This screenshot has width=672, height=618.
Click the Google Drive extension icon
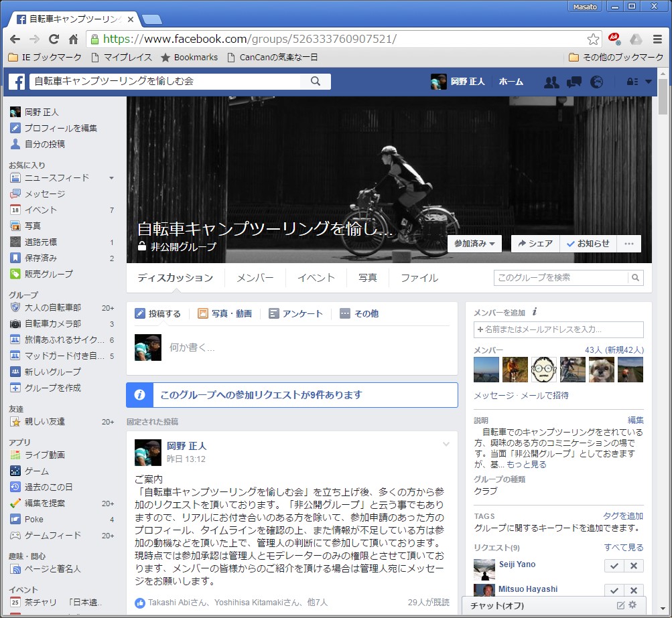(636, 40)
